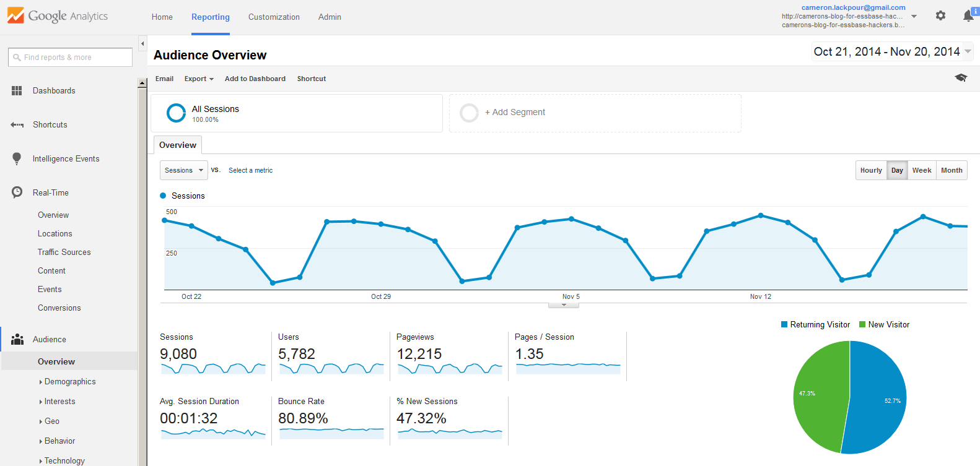Click the Audience people icon
980x466 pixels.
pos(17,339)
